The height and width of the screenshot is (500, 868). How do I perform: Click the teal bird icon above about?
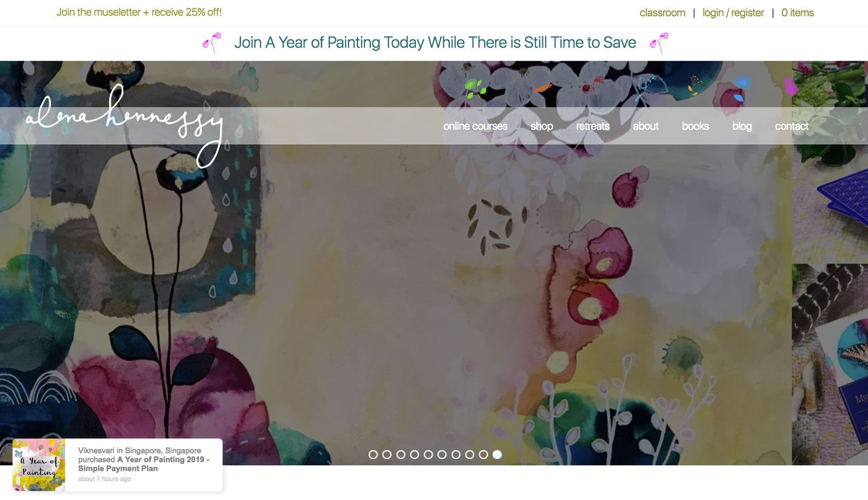coord(646,88)
